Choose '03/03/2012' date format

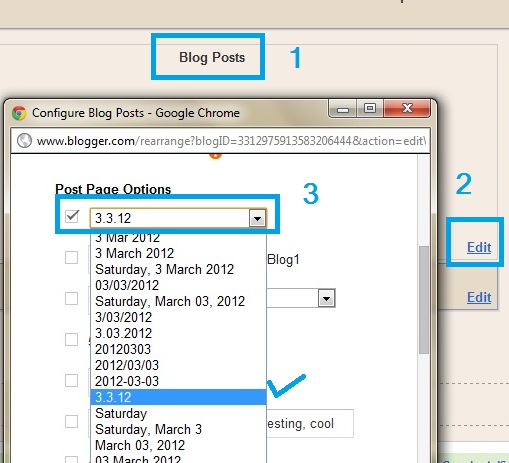178,285
